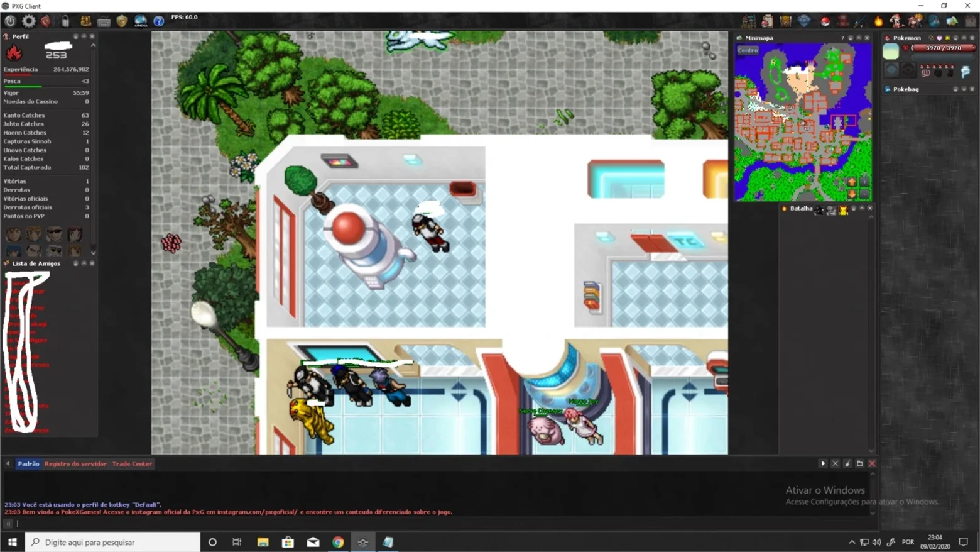980x552 pixels.
Task: Click the orange flame icon in the top toolbar
Action: tap(878, 21)
